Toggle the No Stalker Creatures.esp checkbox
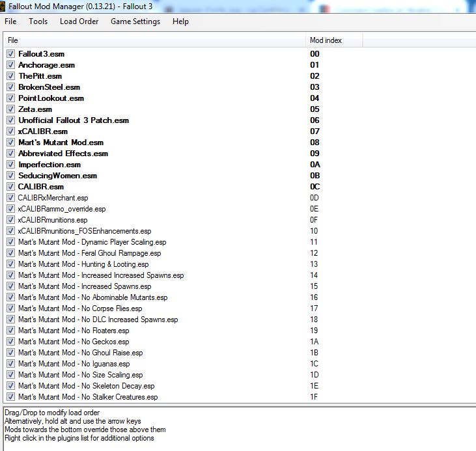476x451 pixels. pos(10,397)
